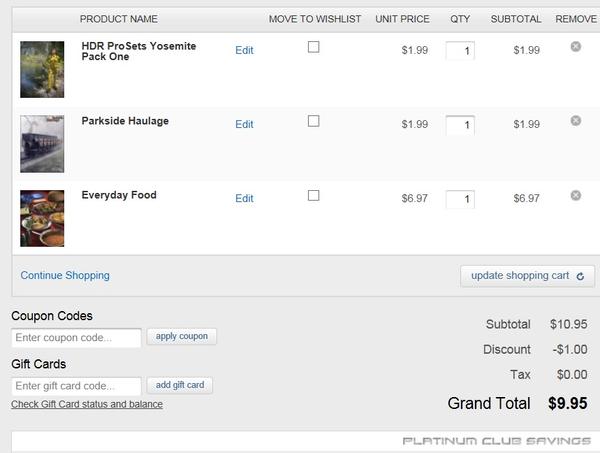Select quantity box for Everyday Food
This screenshot has width=600, height=453.
tap(460, 199)
